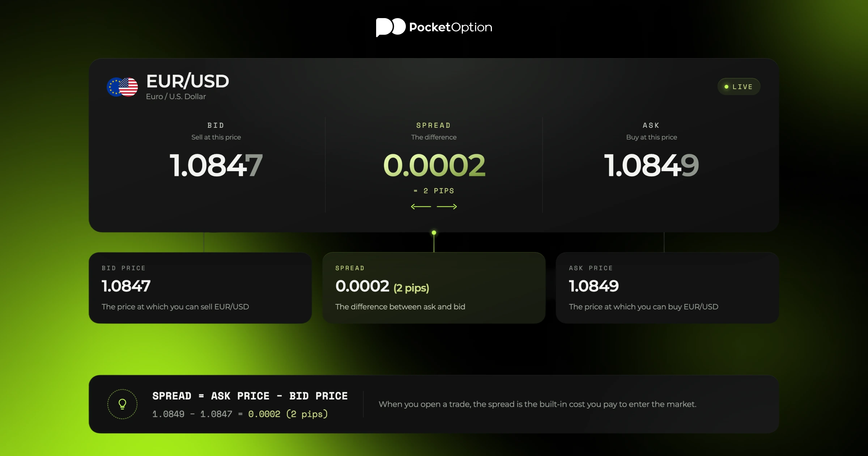
Task: Open the ASK PRICE info card
Action: (667, 288)
